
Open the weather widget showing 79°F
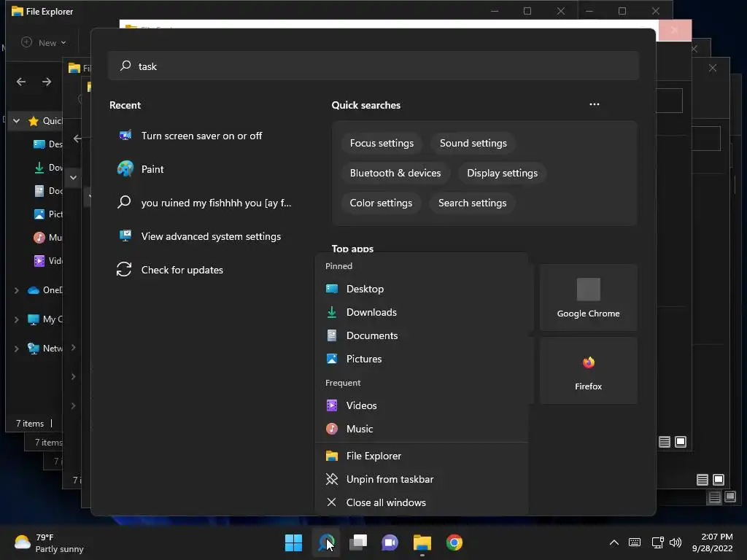click(x=49, y=542)
